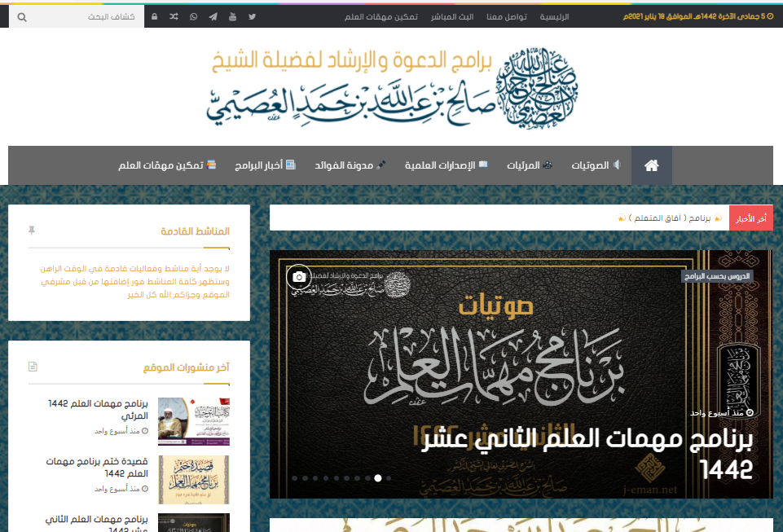The image size is (783, 532).
Task: Click the لا يوجد أية مناشط notice text
Action: pyautogui.click(x=134, y=282)
